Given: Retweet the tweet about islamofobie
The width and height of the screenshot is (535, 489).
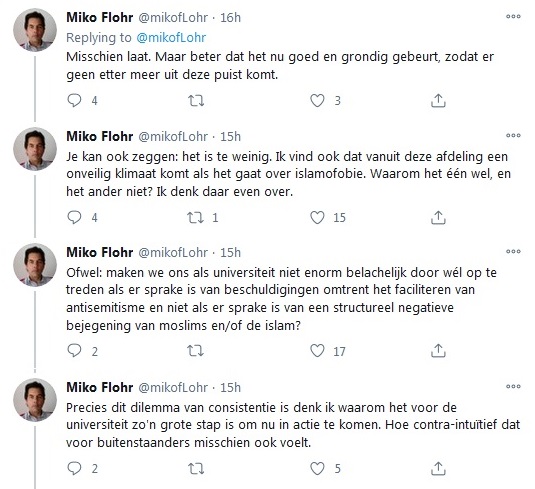Looking at the screenshot, I should pyautogui.click(x=196, y=217).
